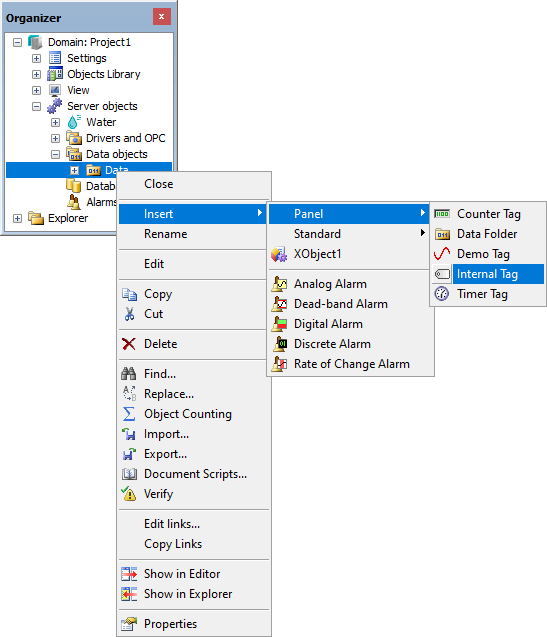This screenshot has width=547, height=637.
Task: Expand the View tree node
Action: [x=36, y=90]
